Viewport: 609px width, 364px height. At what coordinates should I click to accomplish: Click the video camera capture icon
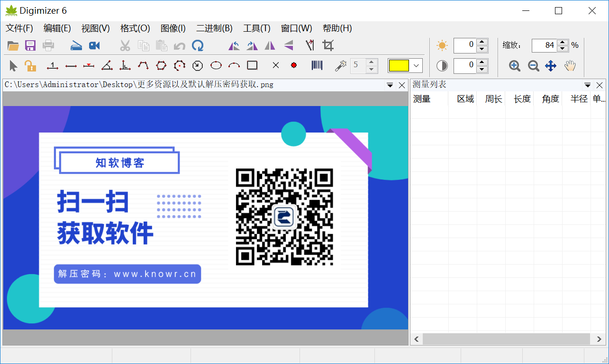(x=95, y=45)
